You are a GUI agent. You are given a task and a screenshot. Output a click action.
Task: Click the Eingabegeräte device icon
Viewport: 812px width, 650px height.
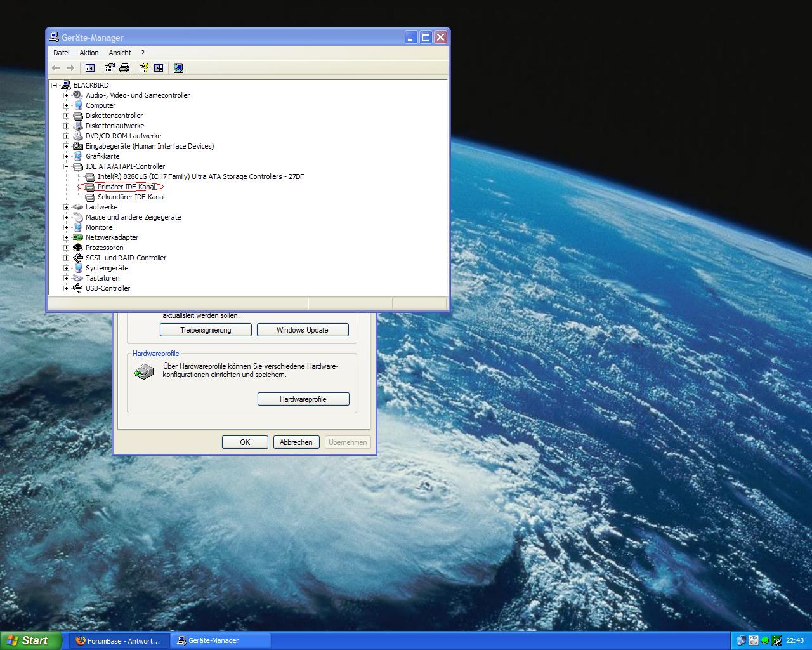point(78,146)
